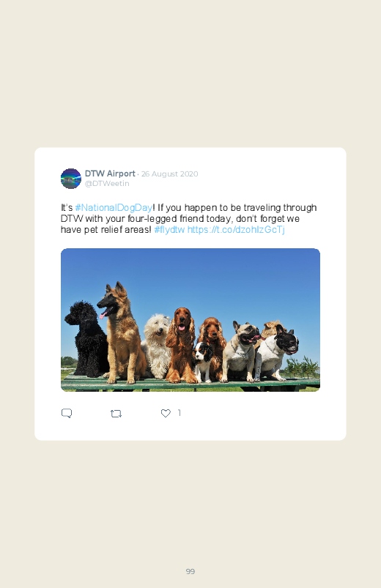Select the black poodle in the photo
Image resolution: width=381 pixels, height=588 pixels.
[87, 339]
